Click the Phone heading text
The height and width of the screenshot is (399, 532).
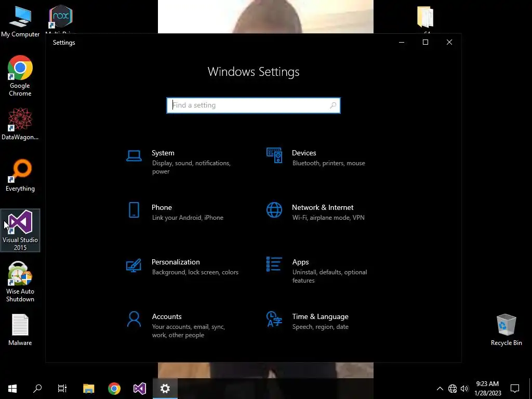pos(162,207)
